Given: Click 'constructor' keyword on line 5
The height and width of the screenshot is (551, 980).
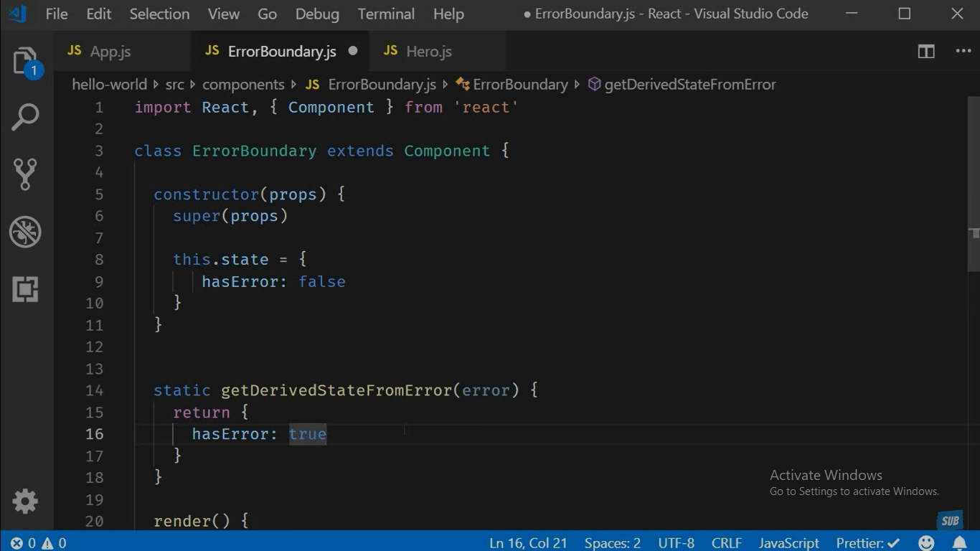Looking at the screenshot, I should pos(206,194).
